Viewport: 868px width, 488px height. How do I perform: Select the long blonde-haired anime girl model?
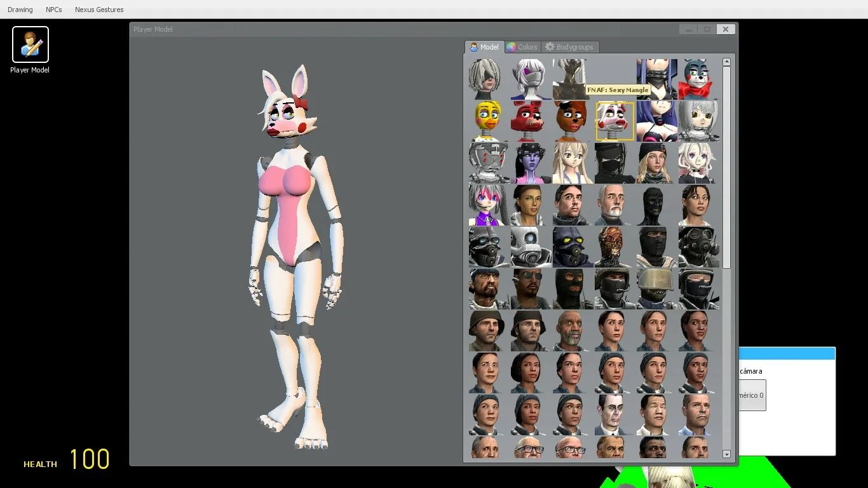click(x=573, y=163)
